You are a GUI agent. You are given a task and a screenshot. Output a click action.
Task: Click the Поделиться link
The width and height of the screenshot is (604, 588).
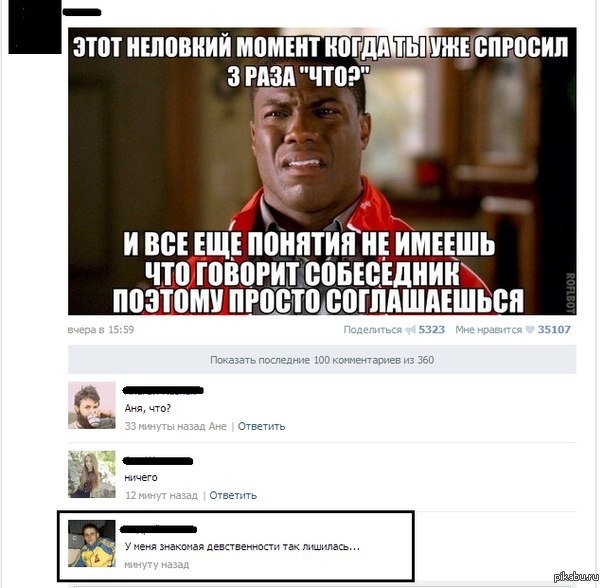[x=372, y=330]
